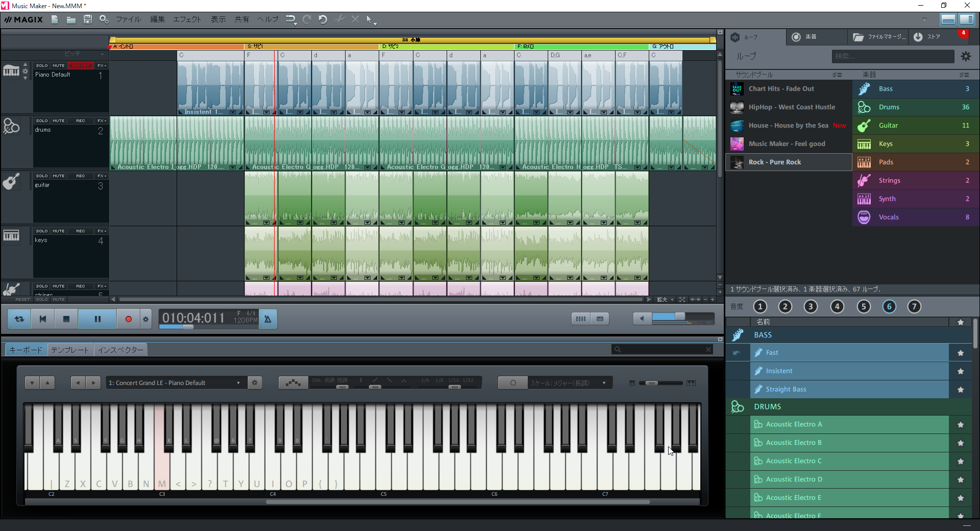
Task: Select the Vocals instrument category
Action: [916, 218]
